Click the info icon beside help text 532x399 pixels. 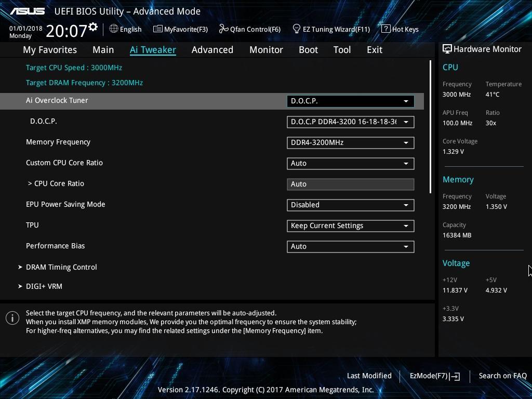[x=12, y=318]
